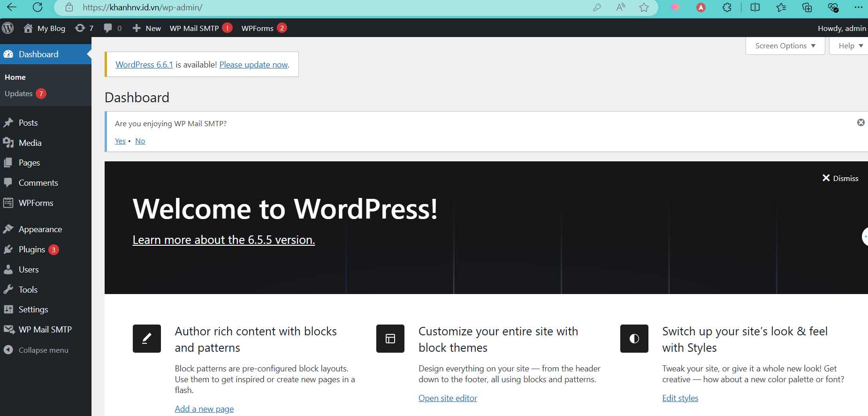Dismiss the Welcome to WordPress panel

click(x=840, y=178)
